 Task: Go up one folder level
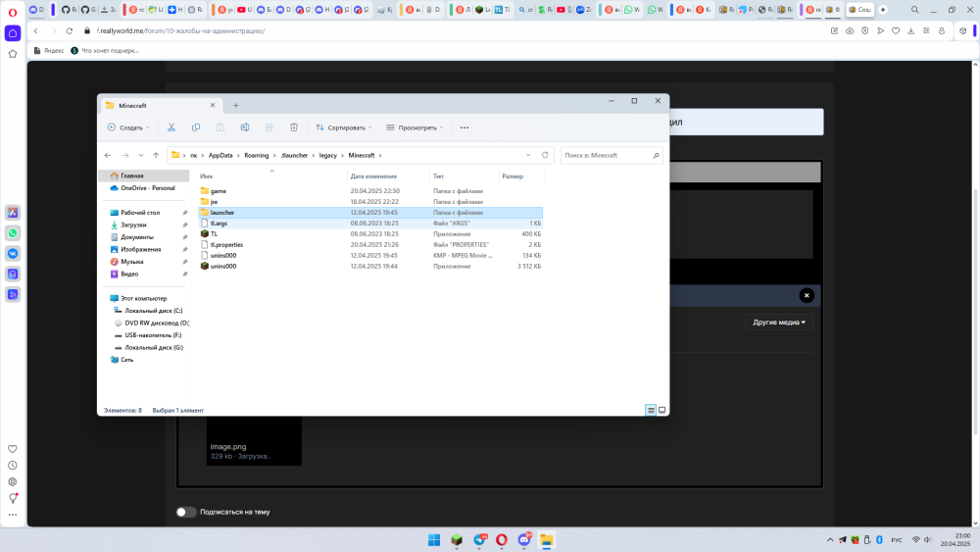(x=156, y=155)
